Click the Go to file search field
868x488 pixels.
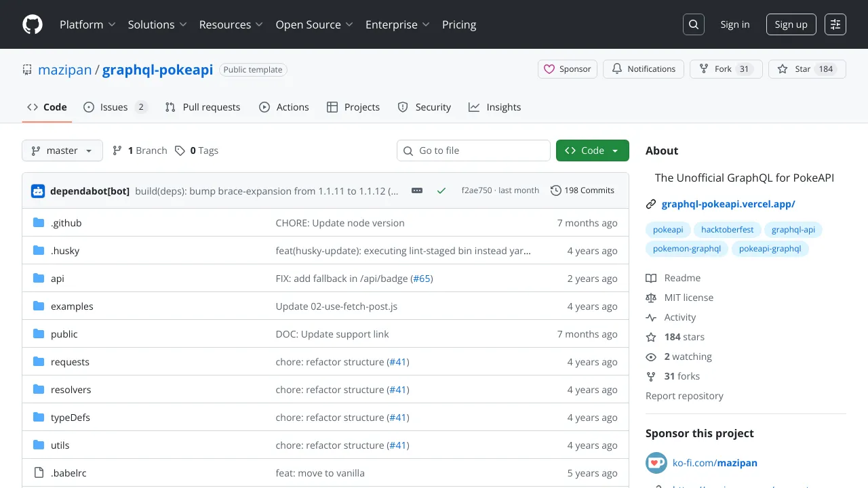473,150
